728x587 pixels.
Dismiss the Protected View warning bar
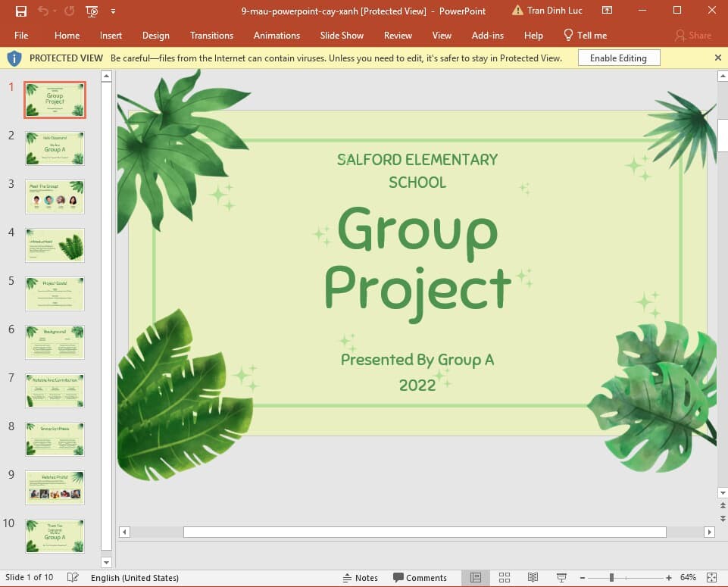(x=718, y=57)
